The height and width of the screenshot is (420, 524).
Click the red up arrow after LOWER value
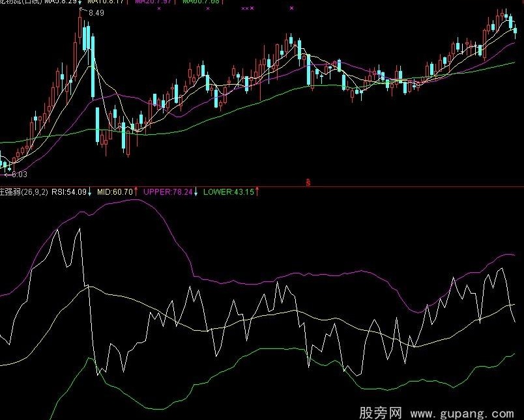pyautogui.click(x=257, y=191)
